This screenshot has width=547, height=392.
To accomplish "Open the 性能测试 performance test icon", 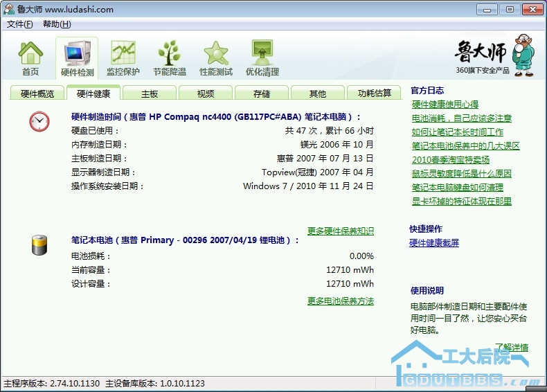I will (x=216, y=59).
